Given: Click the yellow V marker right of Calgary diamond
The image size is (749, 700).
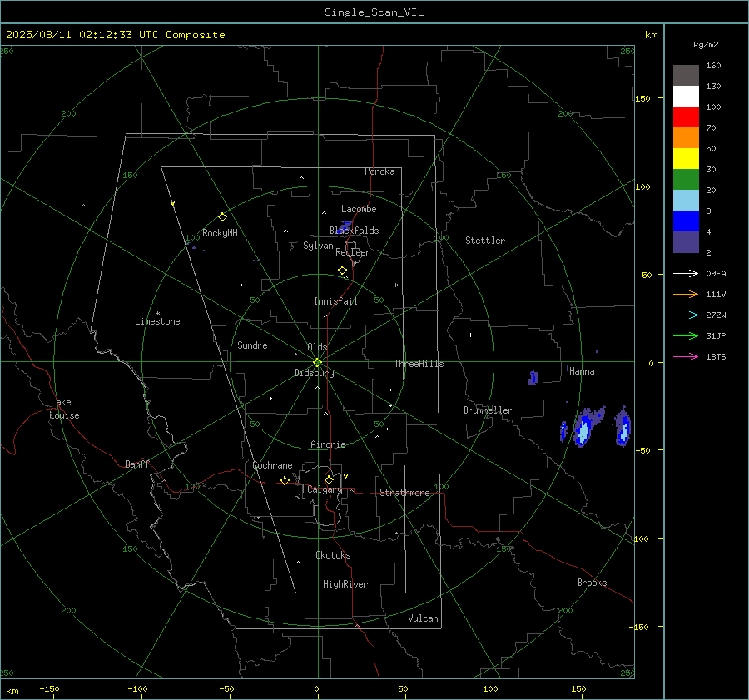Looking at the screenshot, I should pyautogui.click(x=345, y=476).
